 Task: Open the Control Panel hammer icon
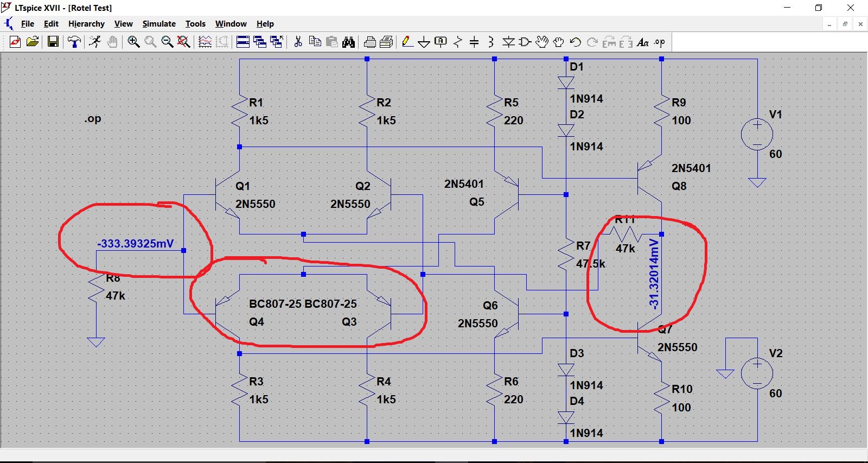pyautogui.click(x=74, y=42)
